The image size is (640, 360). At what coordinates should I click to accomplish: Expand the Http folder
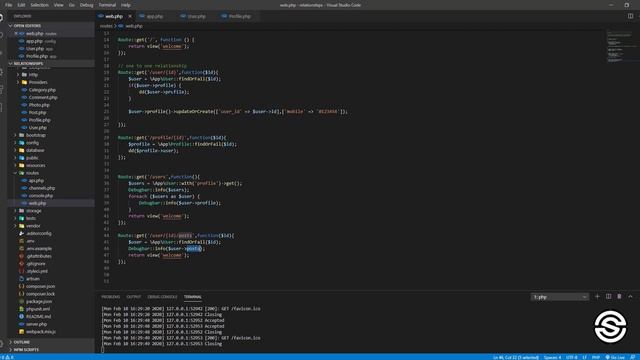[x=33, y=75]
